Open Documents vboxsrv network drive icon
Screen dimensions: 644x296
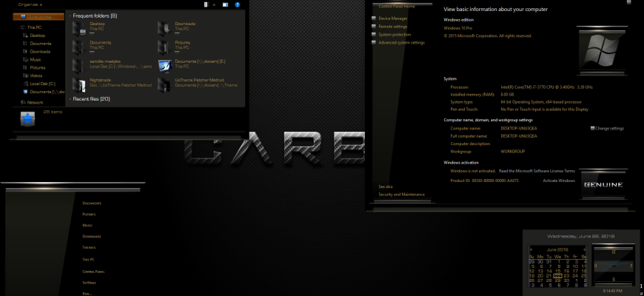164,66
